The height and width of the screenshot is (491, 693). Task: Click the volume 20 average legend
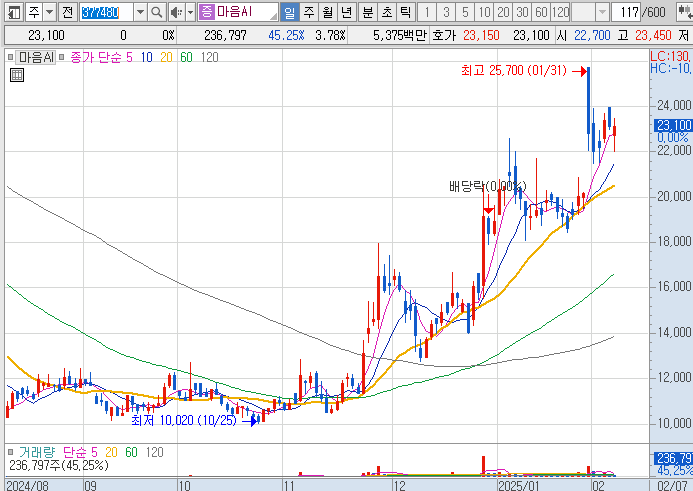[x=111, y=453]
